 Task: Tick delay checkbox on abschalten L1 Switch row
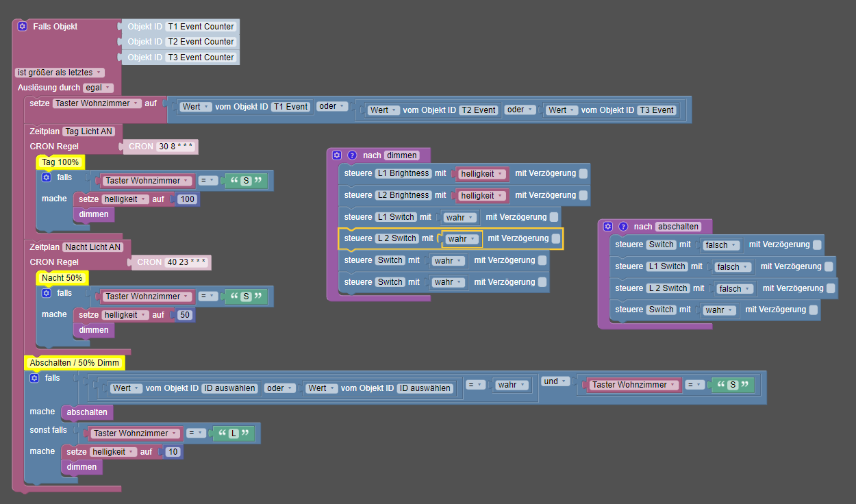tap(829, 266)
